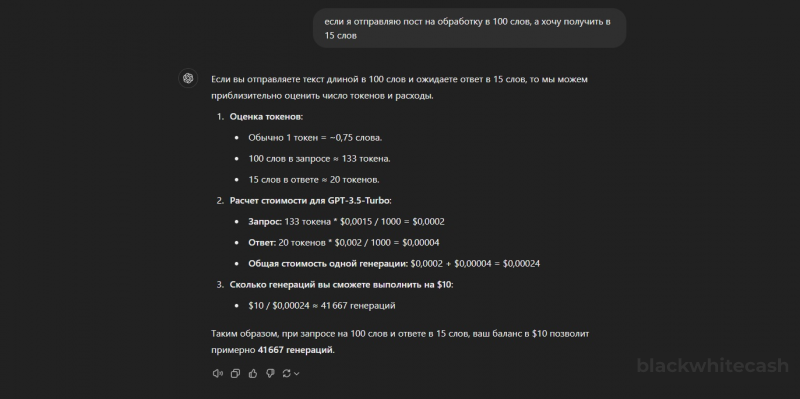Give the response a thumbs up
This screenshot has width=800, height=399.
(x=253, y=373)
